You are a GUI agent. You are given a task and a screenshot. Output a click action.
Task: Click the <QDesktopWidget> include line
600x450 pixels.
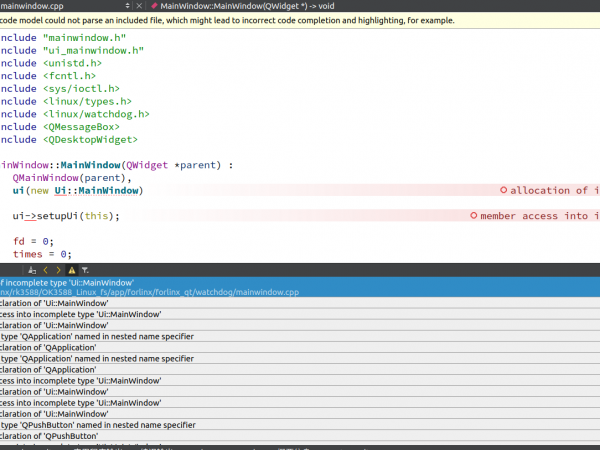point(90,140)
